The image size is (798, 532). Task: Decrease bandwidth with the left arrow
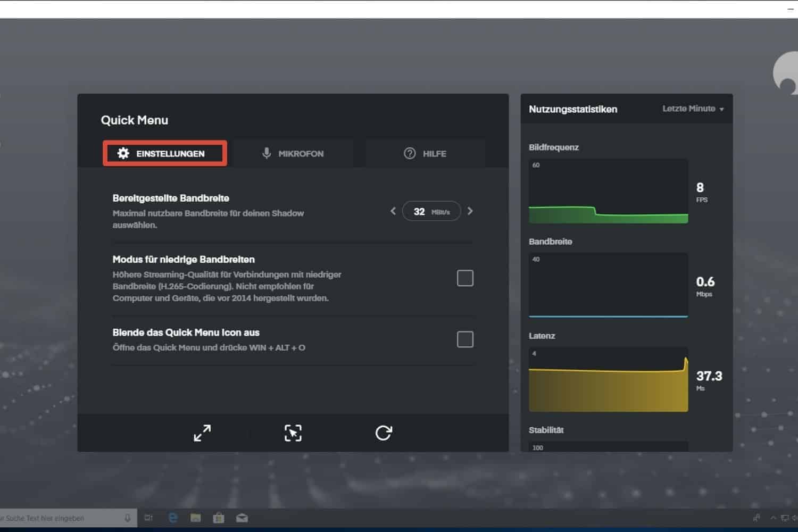coord(393,211)
